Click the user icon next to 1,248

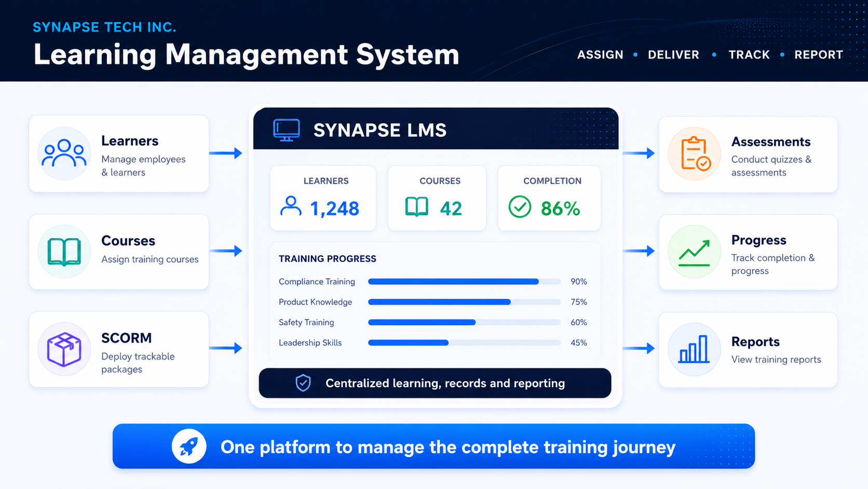(291, 206)
